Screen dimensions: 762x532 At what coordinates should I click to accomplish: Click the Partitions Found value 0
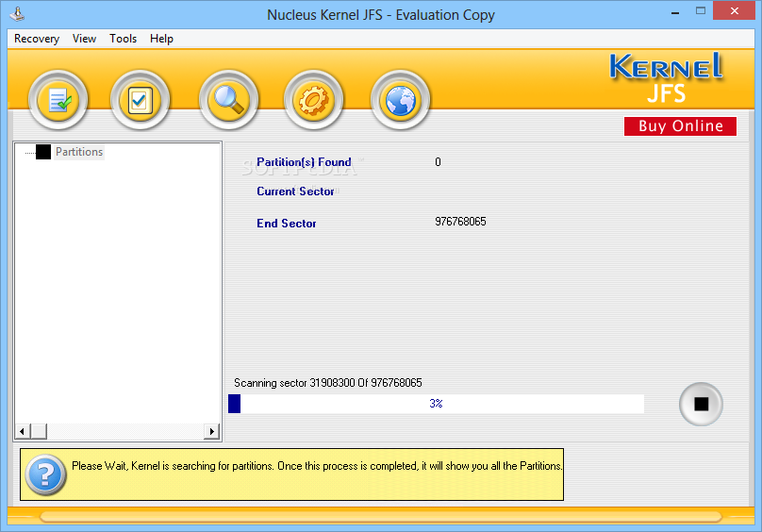(x=438, y=162)
